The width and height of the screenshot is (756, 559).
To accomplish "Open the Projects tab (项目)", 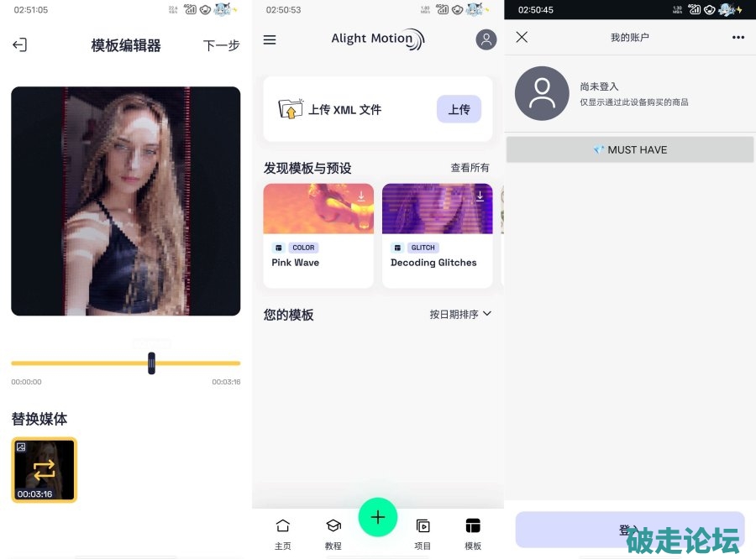I will pos(423,533).
